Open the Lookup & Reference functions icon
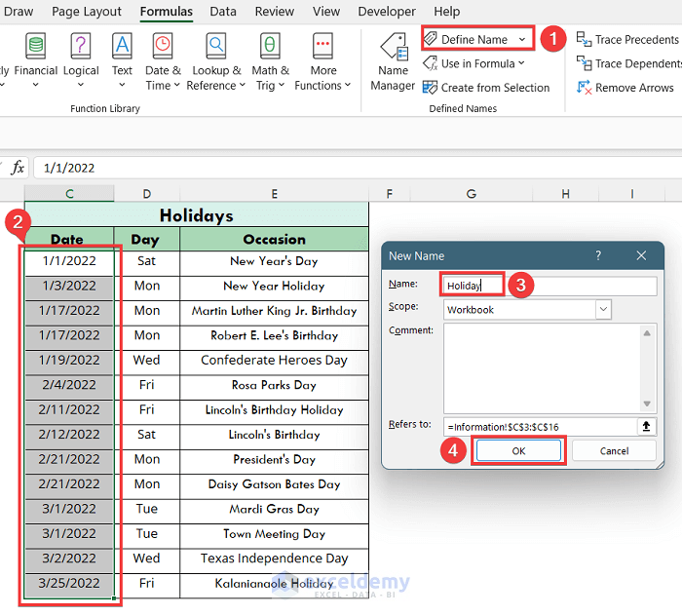This screenshot has height=616, width=682. 216,46
